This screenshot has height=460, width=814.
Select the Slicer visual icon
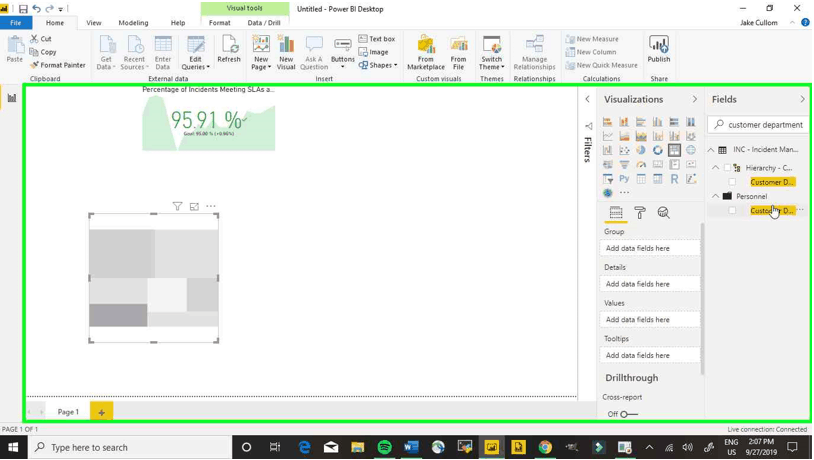point(607,179)
